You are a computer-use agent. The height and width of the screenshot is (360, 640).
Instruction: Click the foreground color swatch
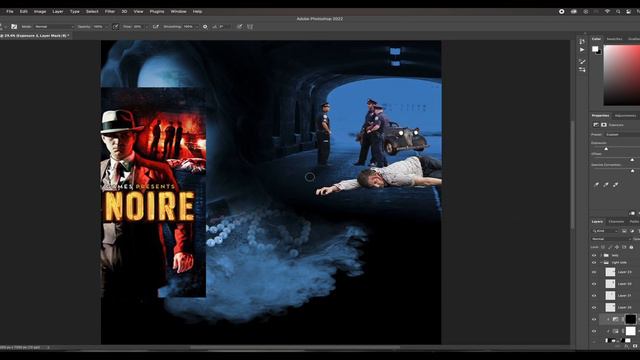[x=595, y=49]
